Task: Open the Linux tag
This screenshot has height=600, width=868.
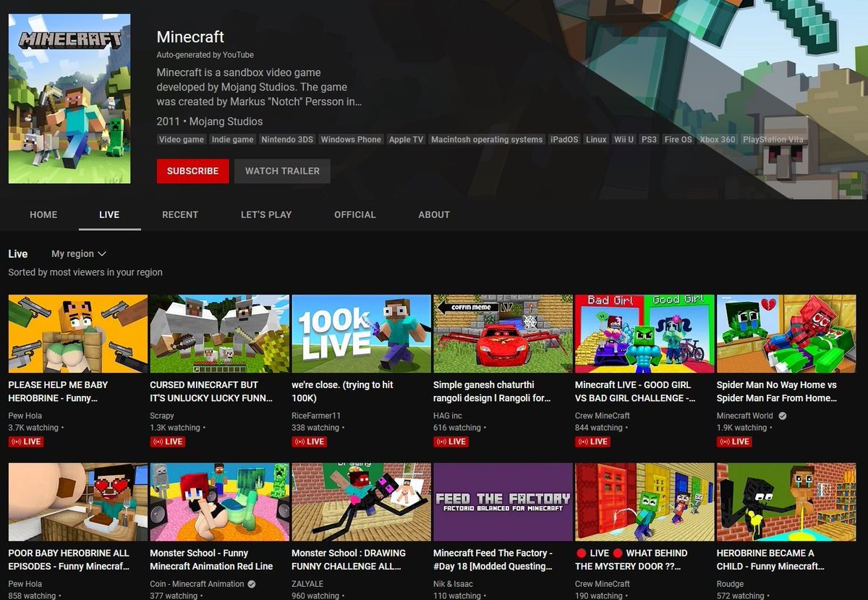Action: [597, 140]
